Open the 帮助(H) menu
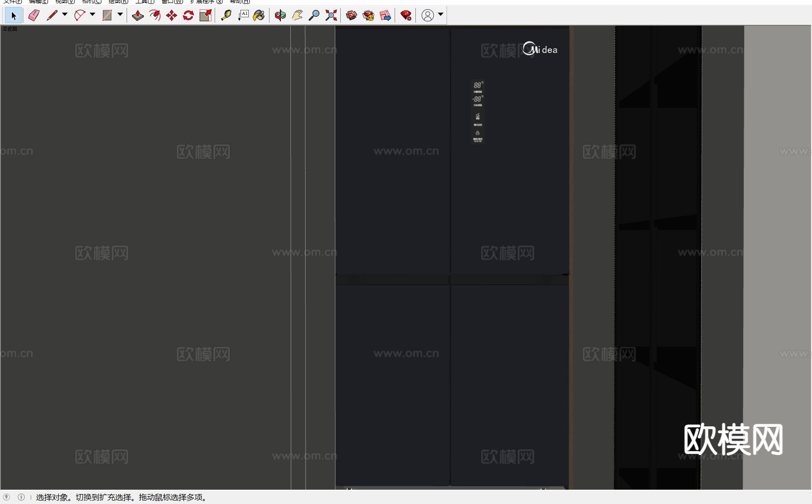This screenshot has width=812, height=504. click(x=240, y=1)
